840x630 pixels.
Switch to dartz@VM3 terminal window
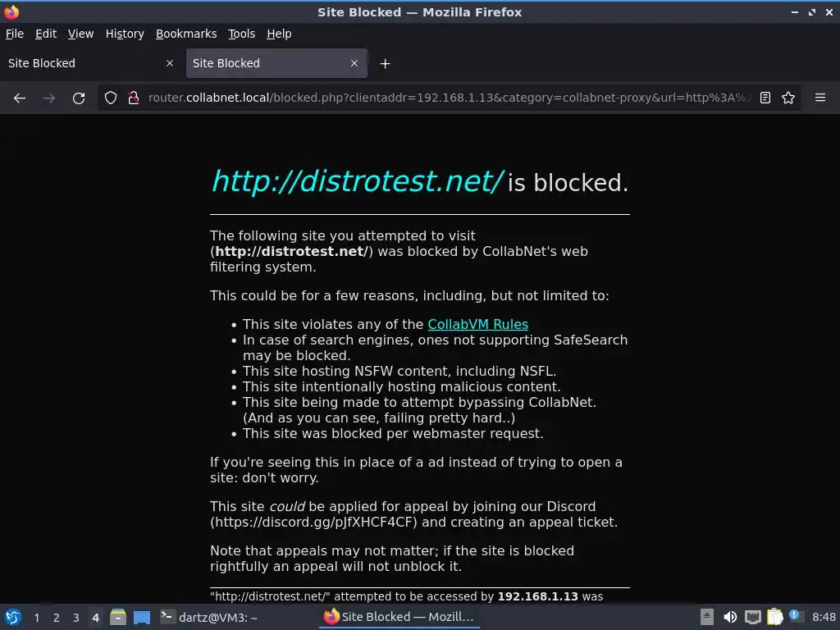(x=209, y=618)
